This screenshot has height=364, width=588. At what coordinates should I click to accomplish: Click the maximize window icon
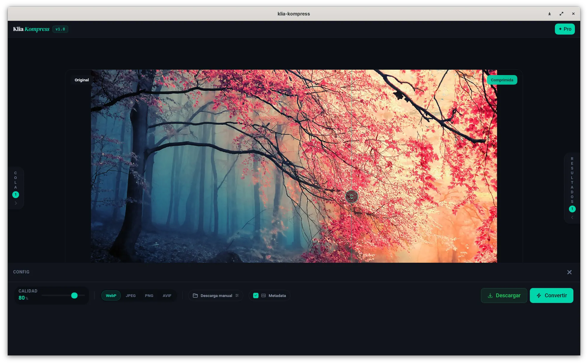tap(561, 14)
